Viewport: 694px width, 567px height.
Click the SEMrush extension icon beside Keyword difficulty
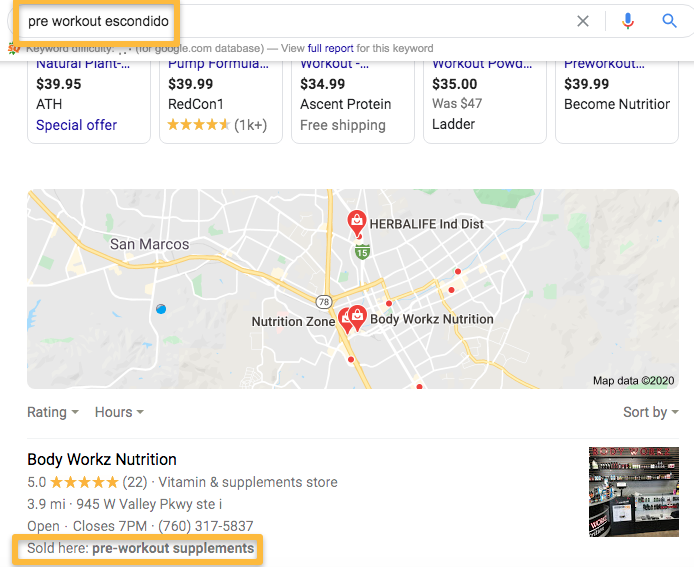click(x=14, y=48)
